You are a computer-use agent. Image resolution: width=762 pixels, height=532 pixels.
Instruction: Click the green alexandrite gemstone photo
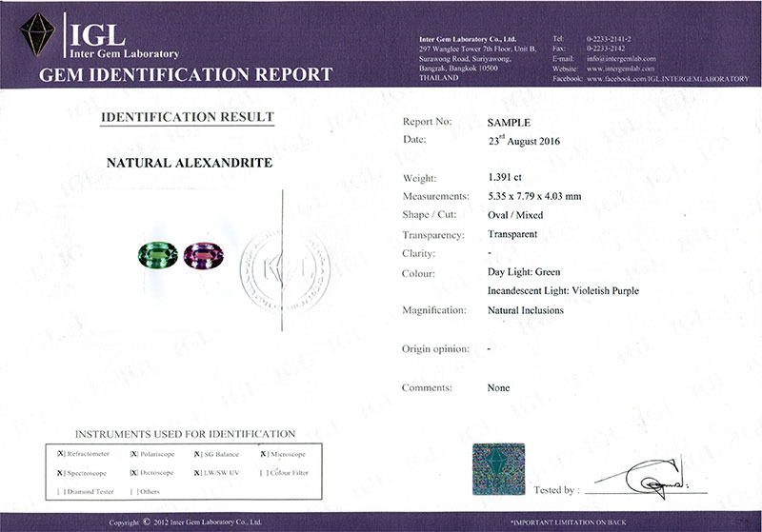pos(158,255)
